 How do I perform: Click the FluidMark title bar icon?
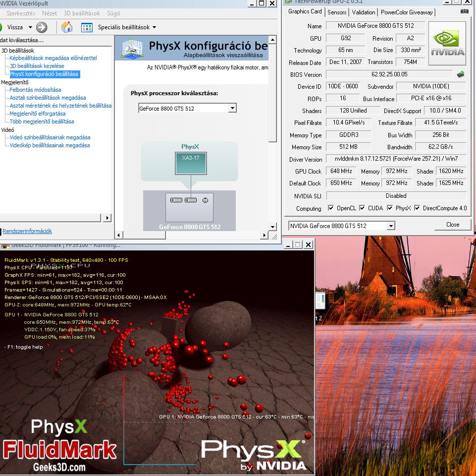5,245
